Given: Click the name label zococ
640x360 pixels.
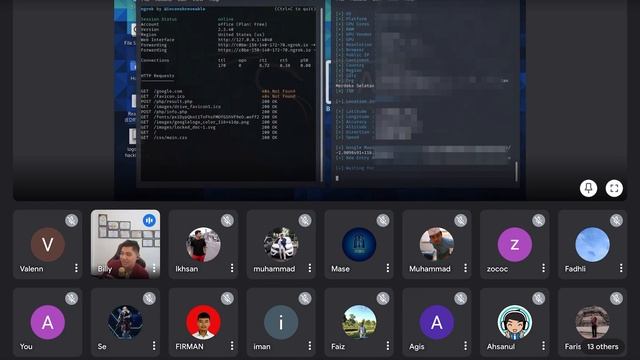Looking at the screenshot, I should pyautogui.click(x=497, y=269).
